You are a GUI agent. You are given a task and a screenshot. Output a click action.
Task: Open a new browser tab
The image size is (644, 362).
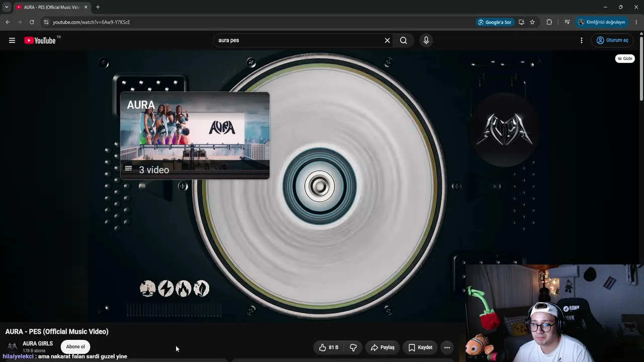(x=98, y=7)
